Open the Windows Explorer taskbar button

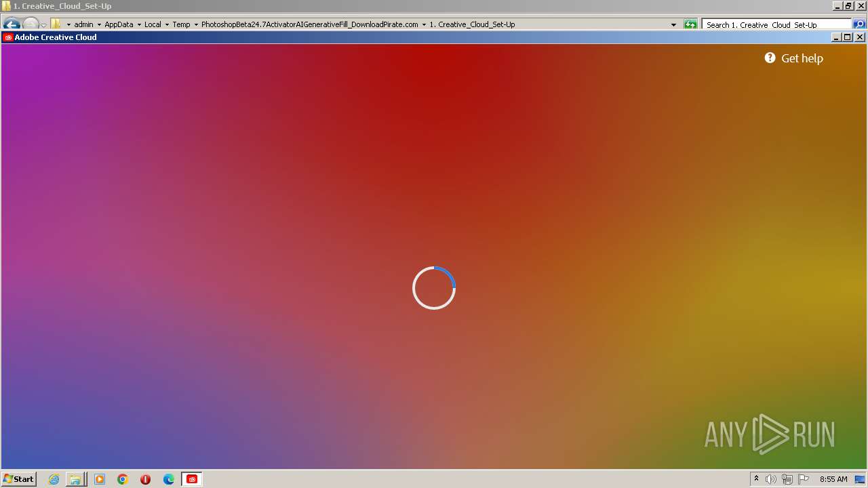coord(75,479)
